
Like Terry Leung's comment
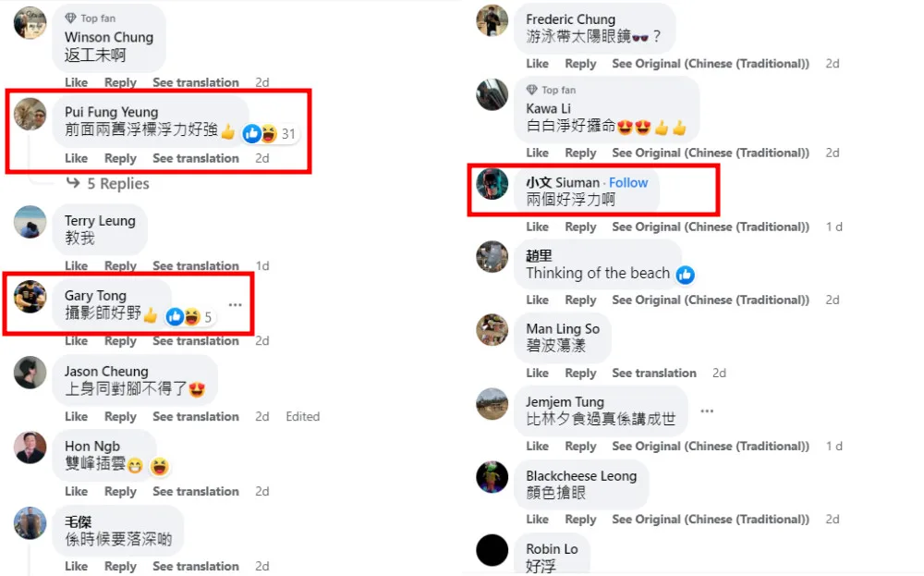pos(76,266)
